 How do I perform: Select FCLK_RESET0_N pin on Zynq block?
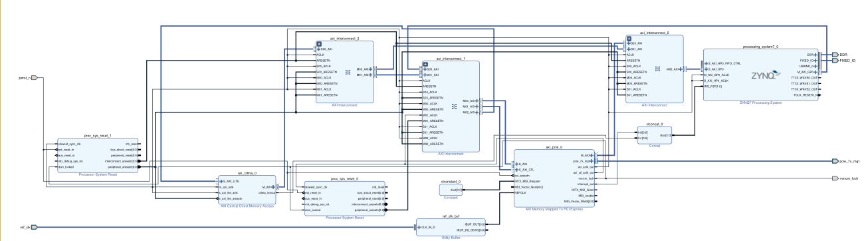(807, 95)
